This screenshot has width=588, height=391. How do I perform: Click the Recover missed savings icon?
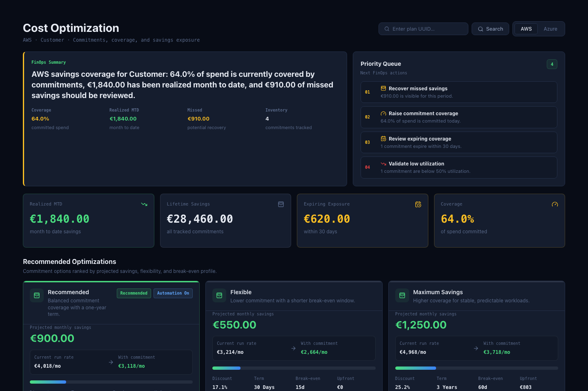[x=383, y=88]
